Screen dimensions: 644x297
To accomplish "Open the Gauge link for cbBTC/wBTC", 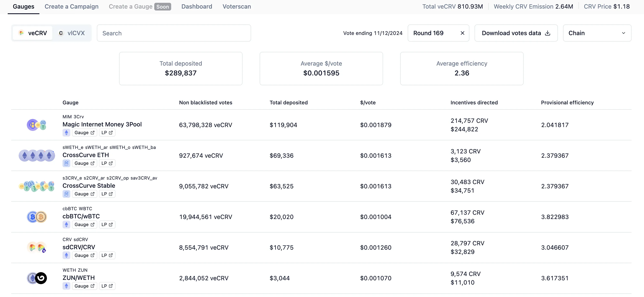I will point(84,225).
